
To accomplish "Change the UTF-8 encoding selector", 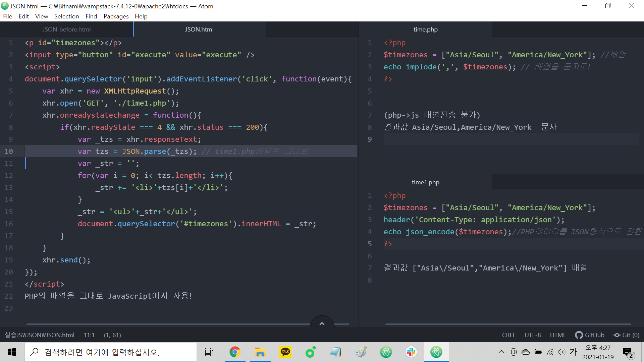I will click(x=533, y=335).
